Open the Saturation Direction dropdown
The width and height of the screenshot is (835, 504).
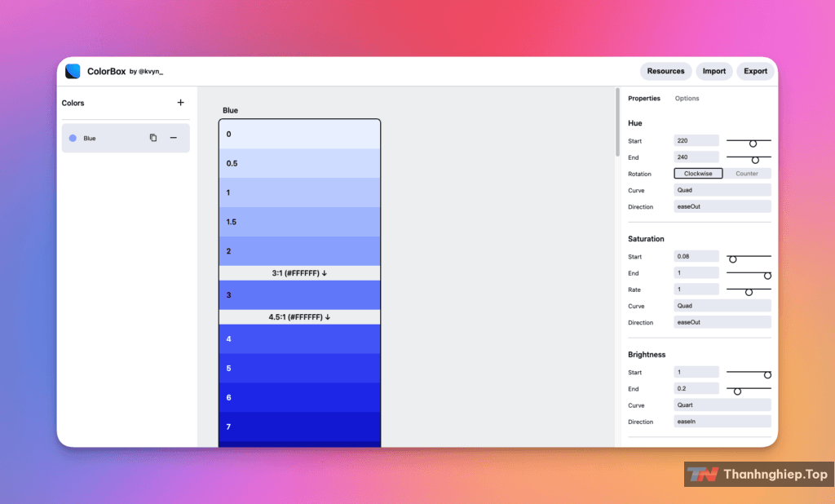pos(722,322)
